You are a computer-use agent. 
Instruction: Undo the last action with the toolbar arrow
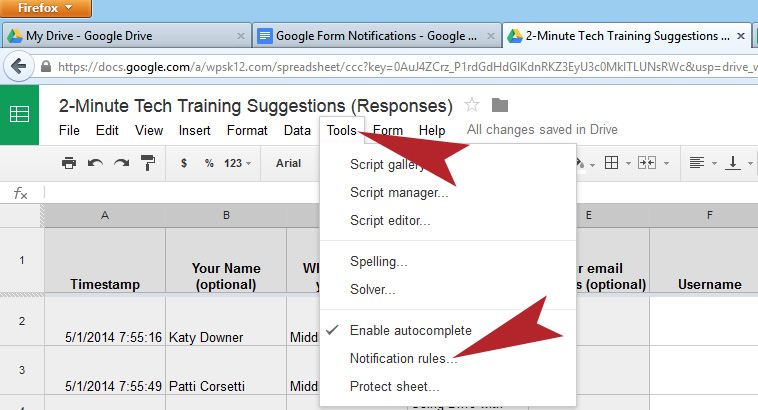click(95, 163)
